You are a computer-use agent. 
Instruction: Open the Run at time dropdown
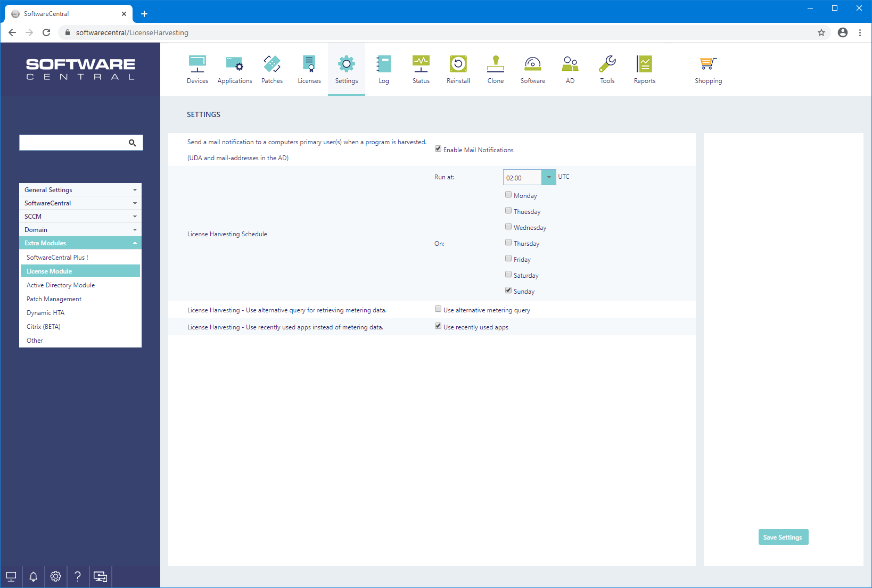[x=548, y=177]
